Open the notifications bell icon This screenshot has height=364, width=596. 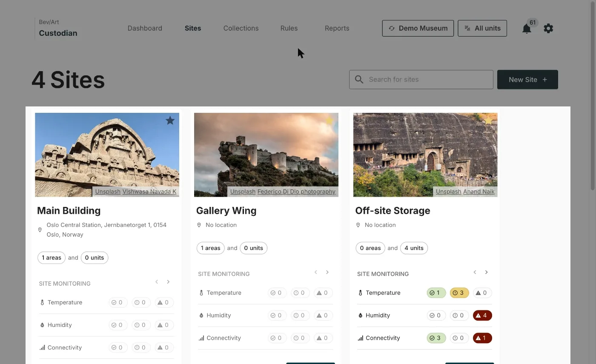pyautogui.click(x=527, y=29)
